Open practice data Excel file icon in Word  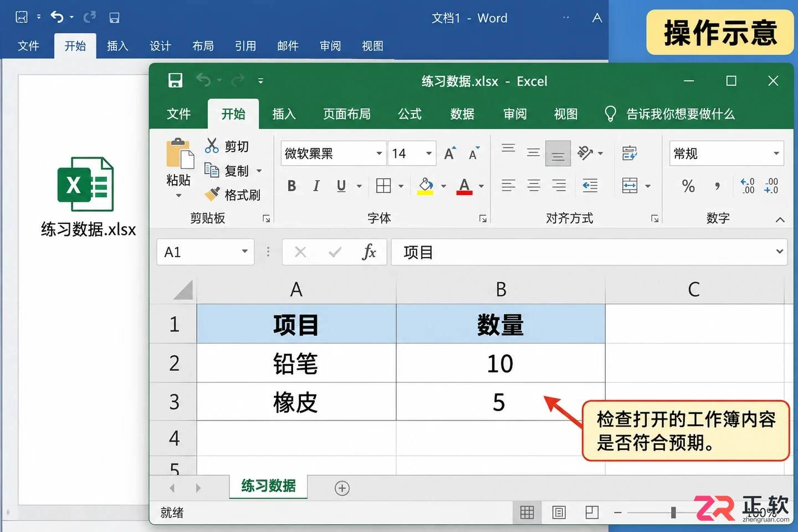point(86,185)
